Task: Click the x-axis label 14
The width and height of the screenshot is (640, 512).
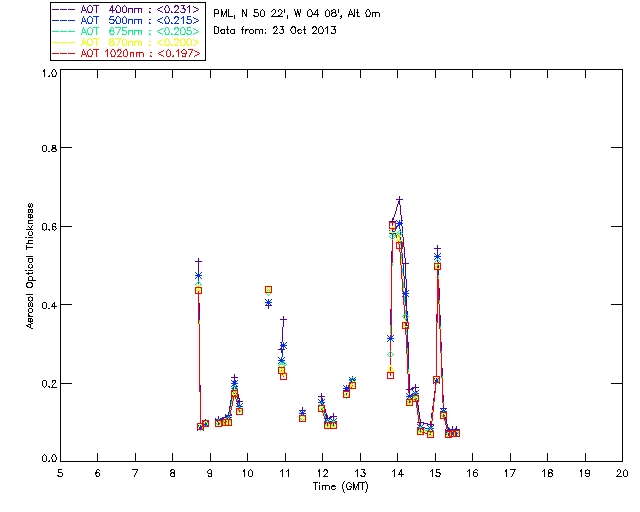Action: tap(397, 473)
